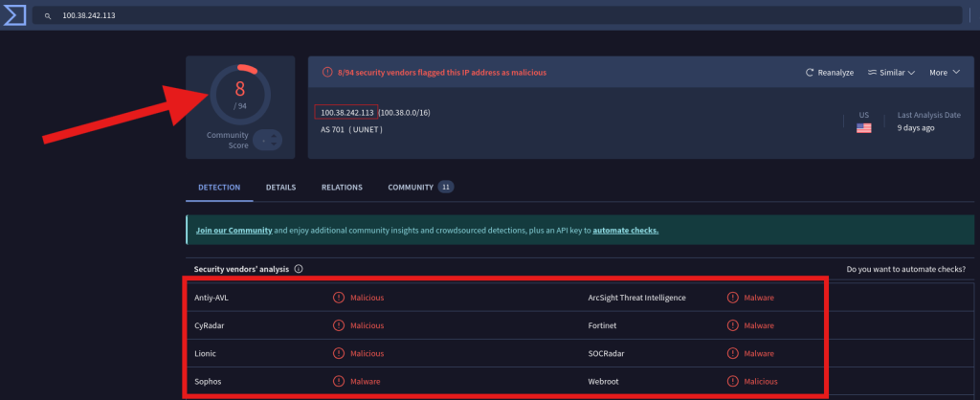Click the warning icon in the Sophos row
Screen dimensions: 980x400
[x=339, y=381]
